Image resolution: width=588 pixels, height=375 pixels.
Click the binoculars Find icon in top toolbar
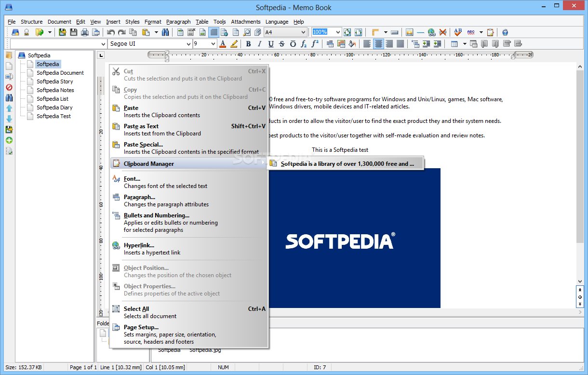(x=166, y=32)
